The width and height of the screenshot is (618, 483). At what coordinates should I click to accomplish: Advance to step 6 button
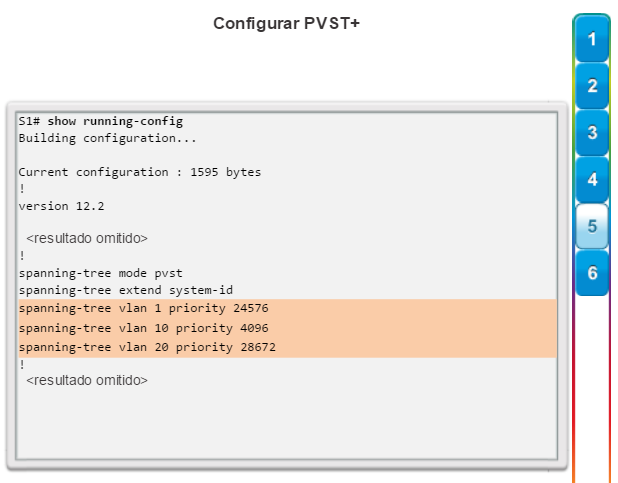click(592, 273)
